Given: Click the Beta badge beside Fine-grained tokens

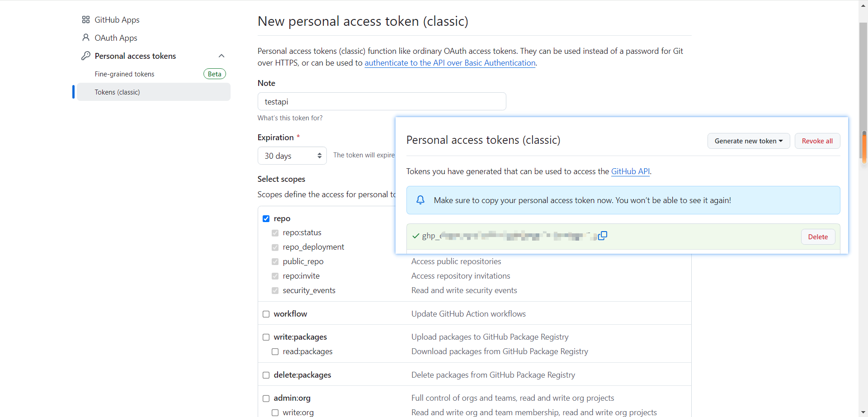Looking at the screenshot, I should coord(215,74).
